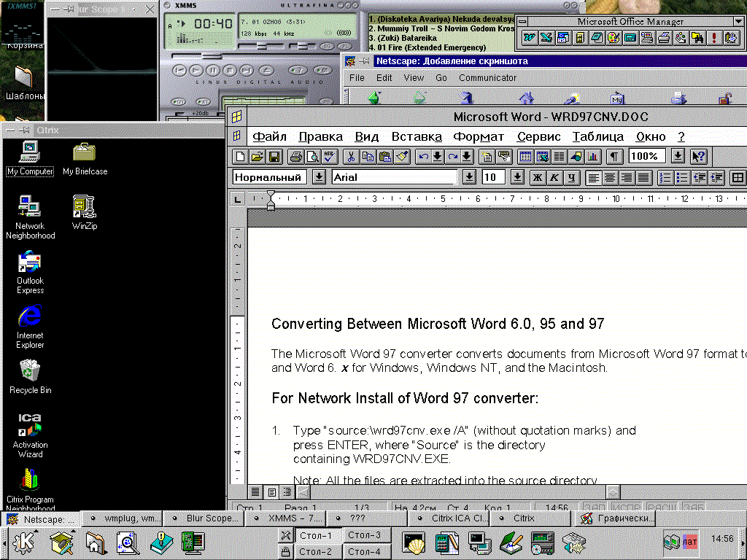Screen dimensions: 747x560
Task: Align text to the left
Action: (593, 178)
